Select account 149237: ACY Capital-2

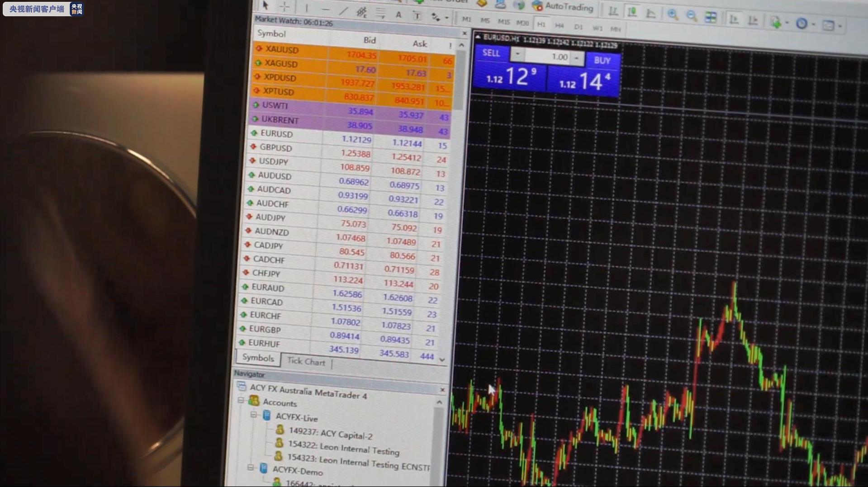[330, 434]
